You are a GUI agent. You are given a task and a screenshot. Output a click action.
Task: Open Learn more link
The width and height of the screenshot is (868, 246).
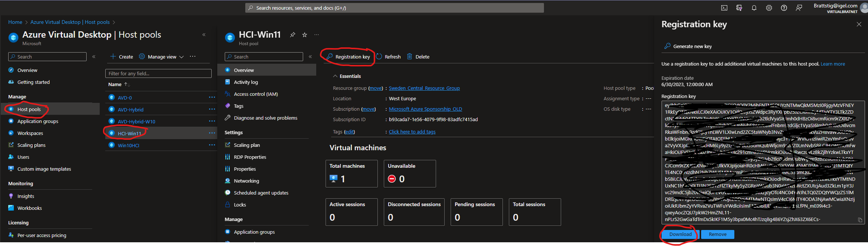(x=833, y=64)
